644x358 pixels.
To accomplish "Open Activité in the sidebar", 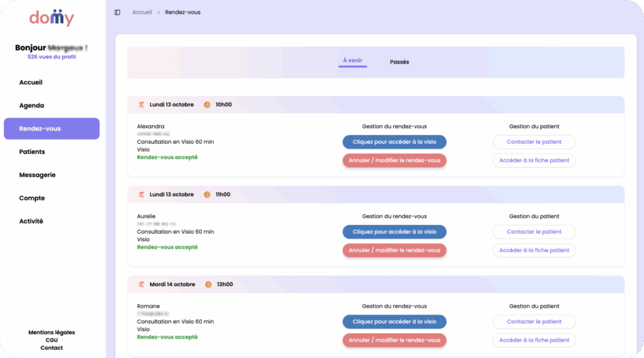I will click(x=31, y=221).
